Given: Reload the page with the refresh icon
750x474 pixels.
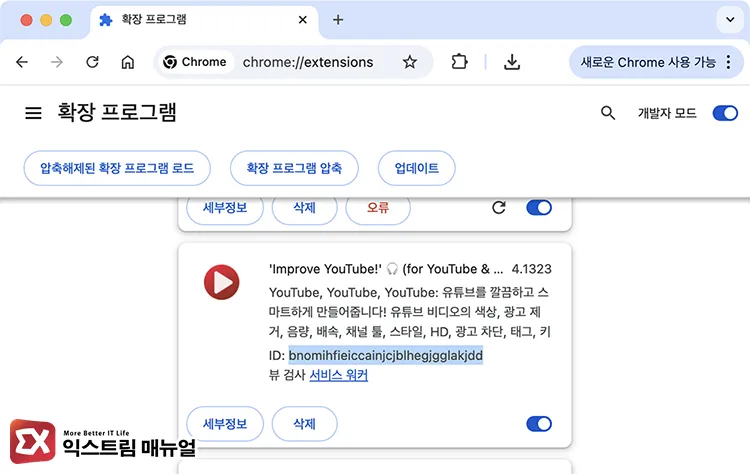Looking at the screenshot, I should (x=92, y=62).
